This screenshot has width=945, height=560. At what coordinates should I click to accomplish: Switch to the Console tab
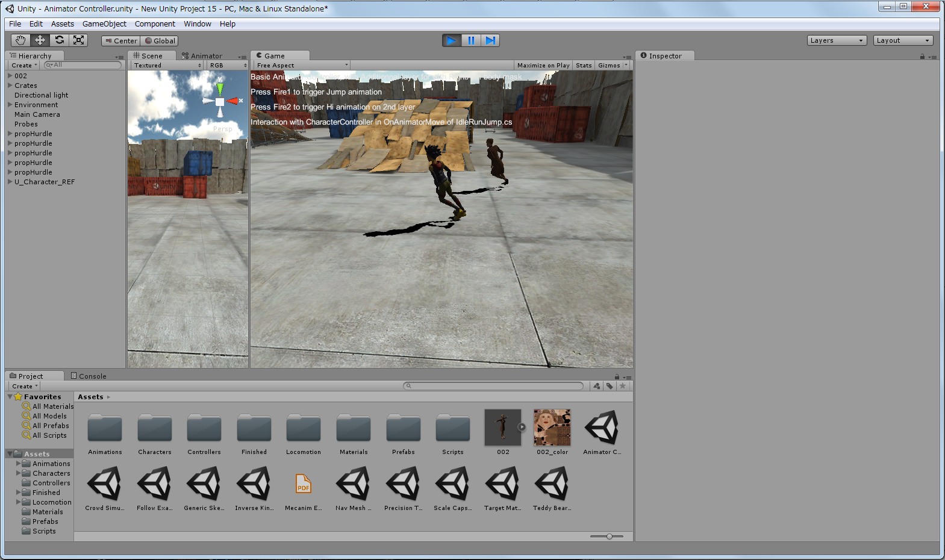[x=89, y=376]
